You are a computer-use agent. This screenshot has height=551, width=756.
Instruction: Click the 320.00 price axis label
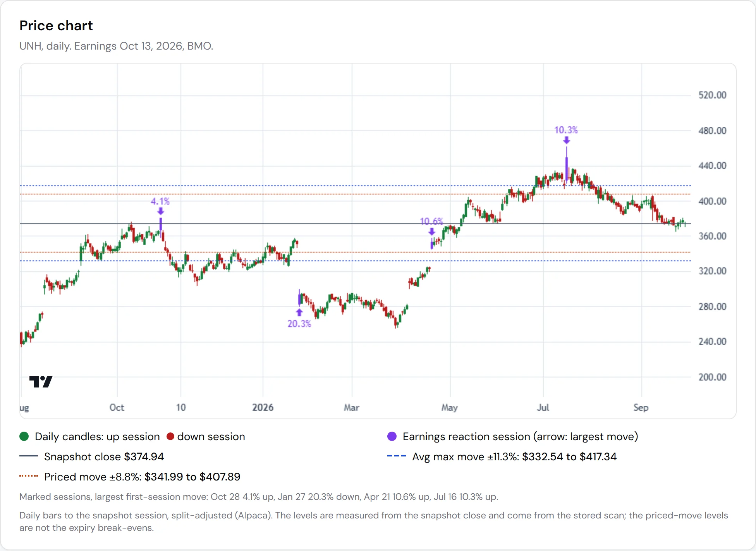(712, 271)
